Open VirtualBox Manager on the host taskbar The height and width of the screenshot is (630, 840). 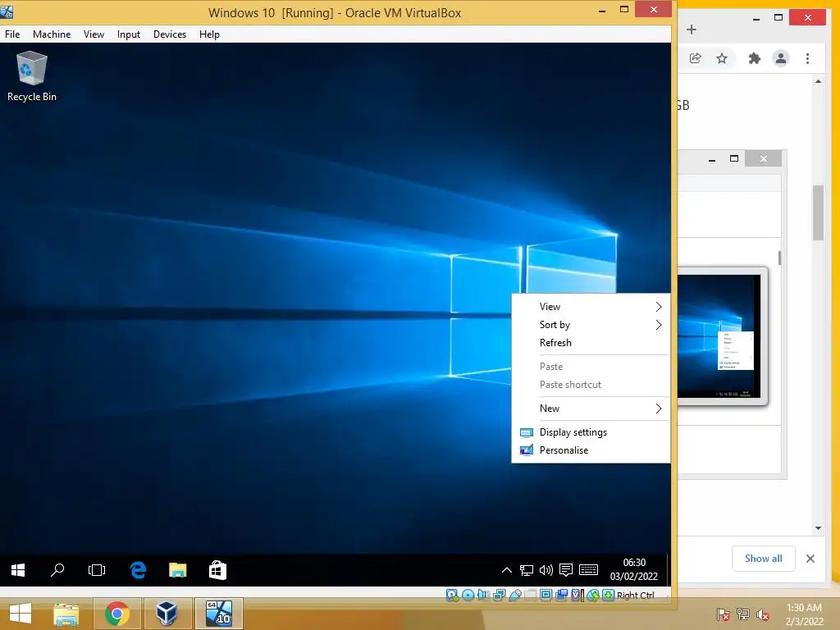click(167, 614)
